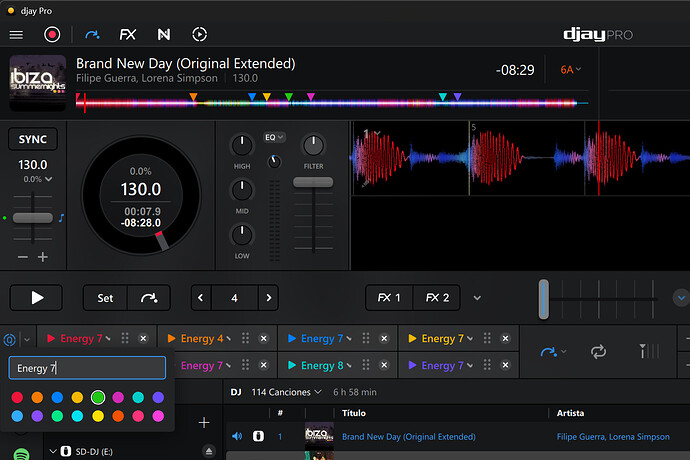Open the EQ mode dropdown

pos(273,136)
